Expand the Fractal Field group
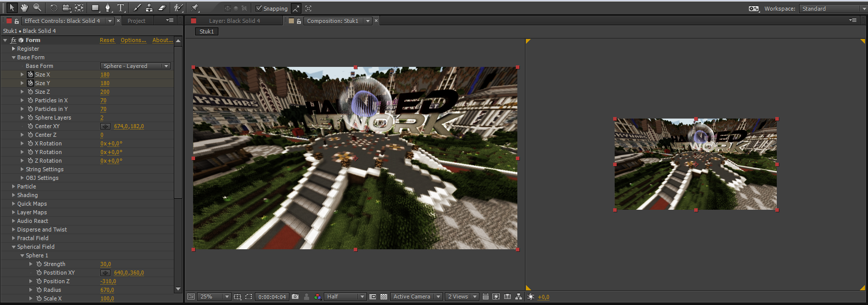 click(x=14, y=238)
